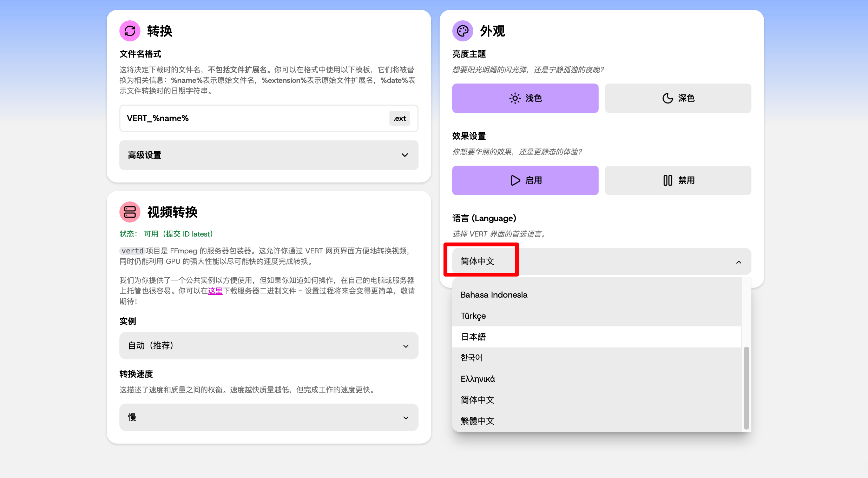Click the VERT_%name% filename input field
Image resolution: width=868 pixels, height=478 pixels.
coord(246,118)
